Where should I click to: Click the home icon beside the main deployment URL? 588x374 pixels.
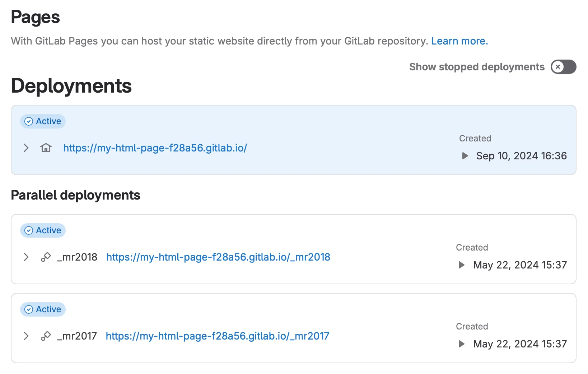coord(46,148)
